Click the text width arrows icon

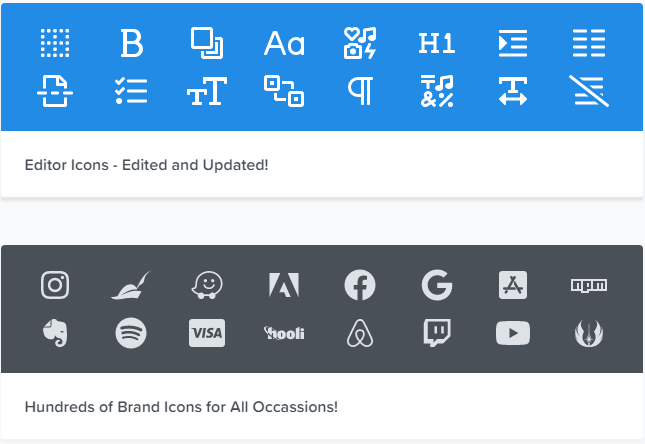click(513, 91)
